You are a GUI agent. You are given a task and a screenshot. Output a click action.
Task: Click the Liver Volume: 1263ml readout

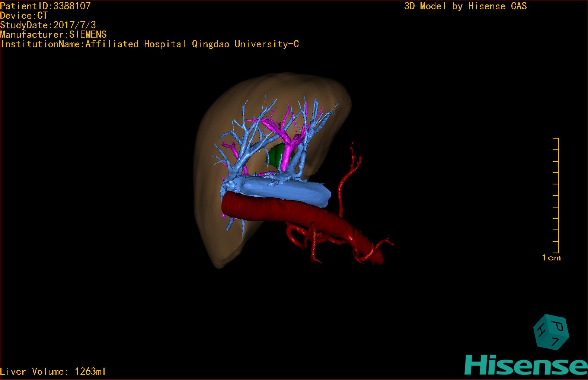[53, 371]
